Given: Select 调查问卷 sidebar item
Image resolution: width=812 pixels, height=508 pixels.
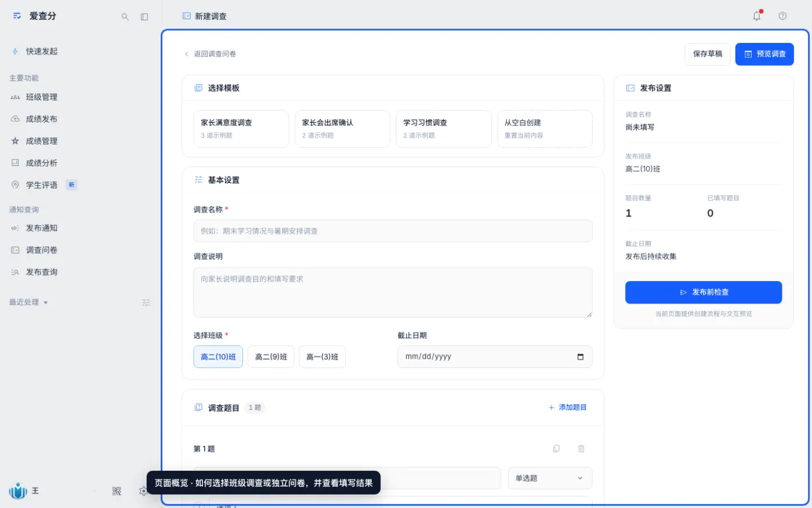Looking at the screenshot, I should coord(42,250).
